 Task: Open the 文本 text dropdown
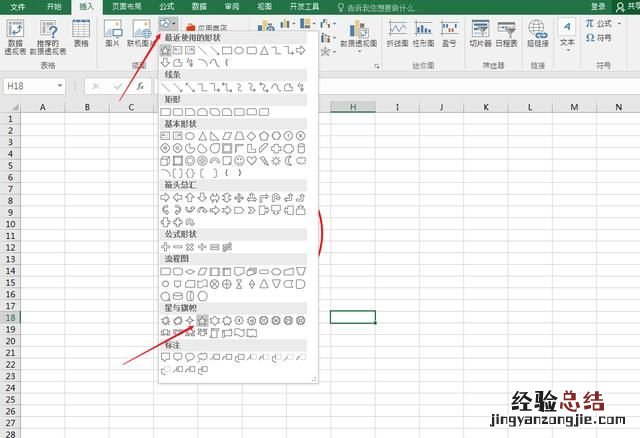pos(567,36)
